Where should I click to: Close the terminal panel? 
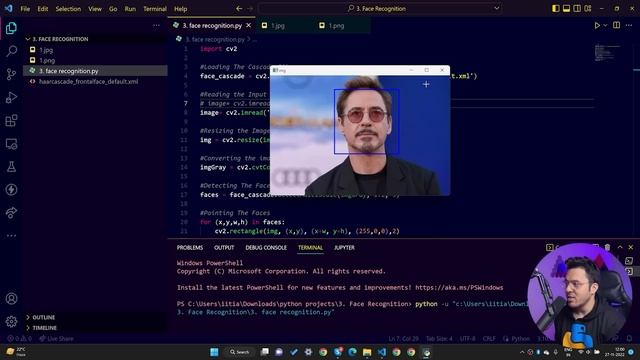click(x=631, y=247)
